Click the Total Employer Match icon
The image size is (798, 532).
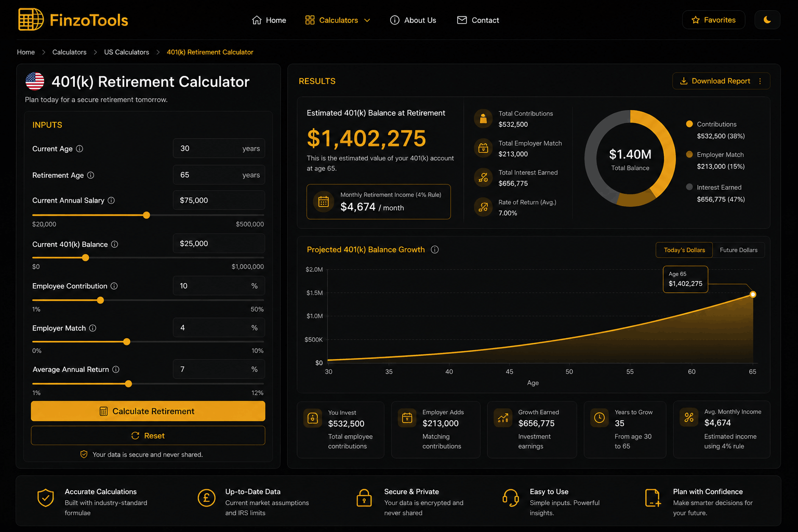click(483, 148)
